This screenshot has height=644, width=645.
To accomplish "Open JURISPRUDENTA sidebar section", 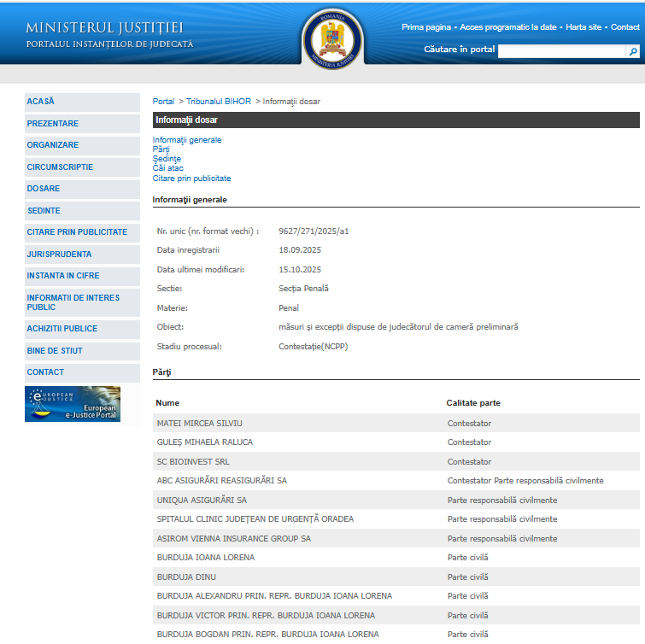I will [59, 255].
